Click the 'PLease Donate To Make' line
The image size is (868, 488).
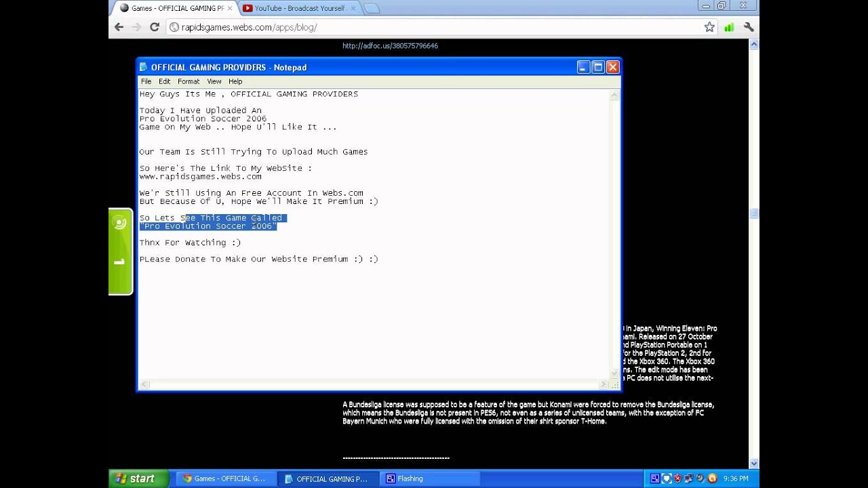(258, 259)
